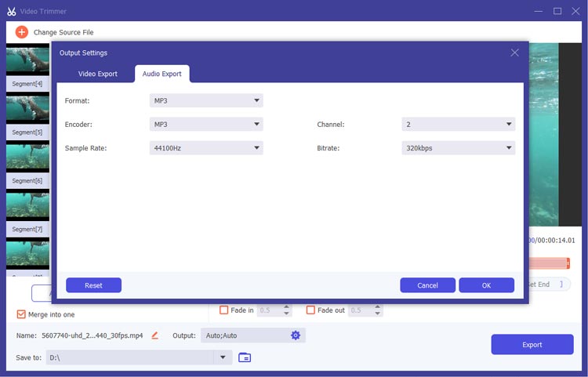Click the Video Trimmer scissors app icon

click(x=12, y=11)
